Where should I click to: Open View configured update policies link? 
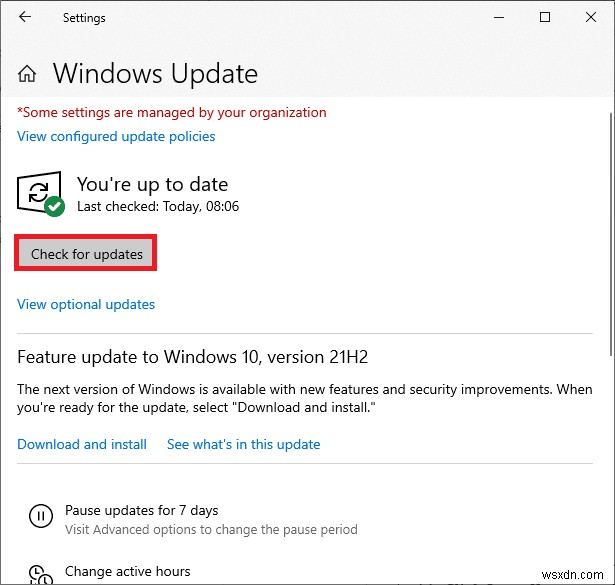pyautogui.click(x=116, y=136)
